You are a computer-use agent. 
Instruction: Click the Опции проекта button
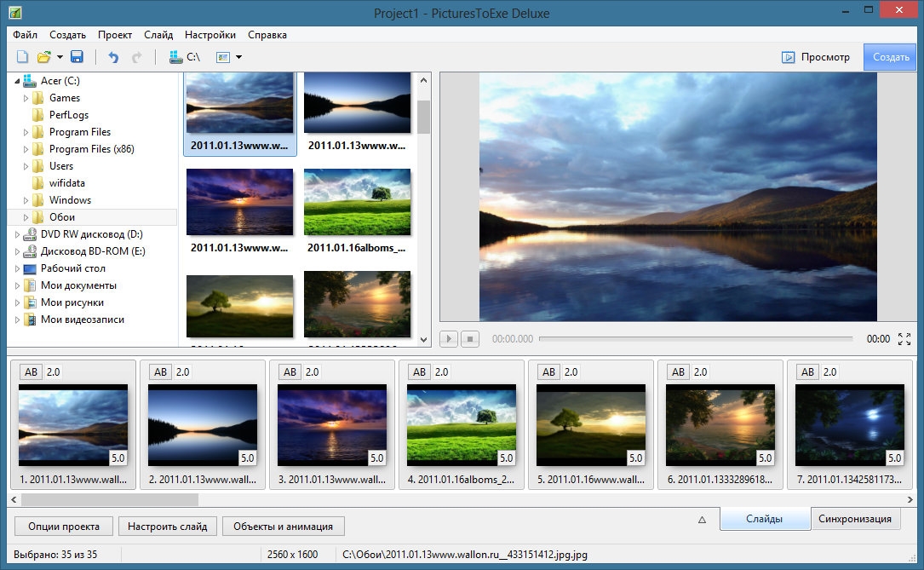(63, 526)
